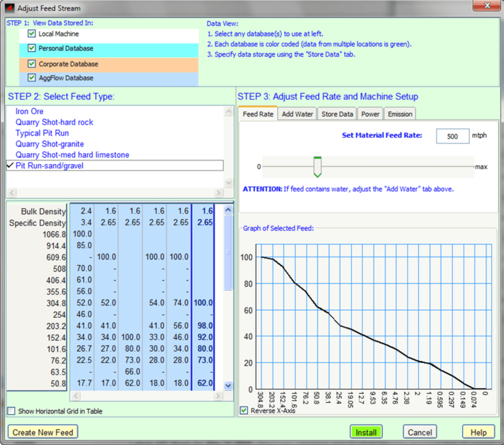Viewport: 504px width, 445px height.
Task: Switch to the Add Water tab
Action: click(x=297, y=114)
